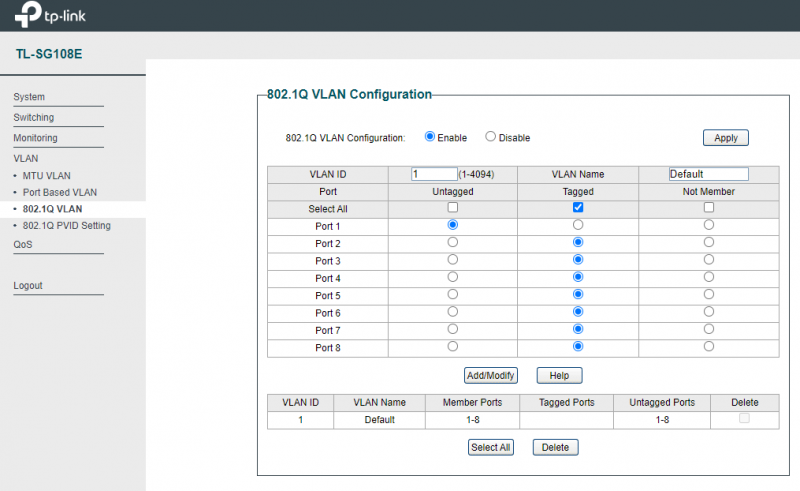Set Port 2 to Untagged
The width and height of the screenshot is (800, 491).
pyautogui.click(x=452, y=243)
